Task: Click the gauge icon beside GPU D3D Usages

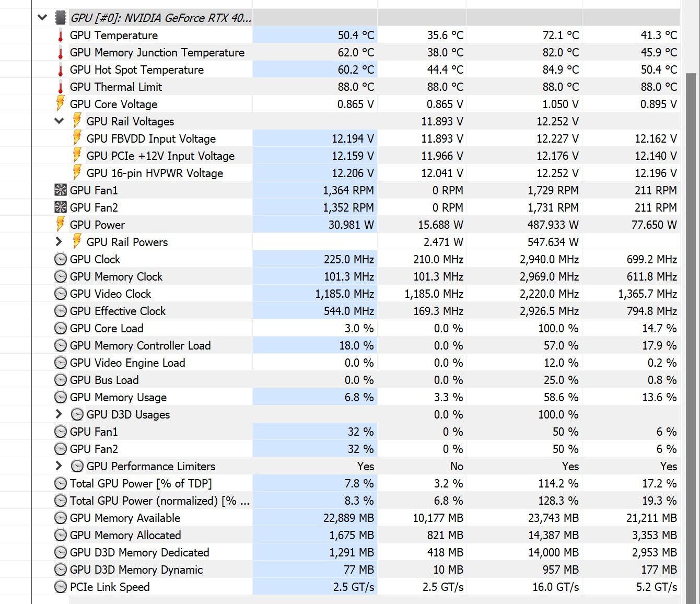Action: click(77, 414)
